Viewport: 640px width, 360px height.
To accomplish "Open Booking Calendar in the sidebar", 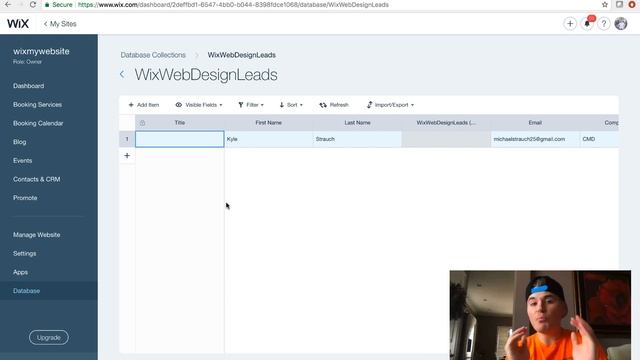I will 38,123.
